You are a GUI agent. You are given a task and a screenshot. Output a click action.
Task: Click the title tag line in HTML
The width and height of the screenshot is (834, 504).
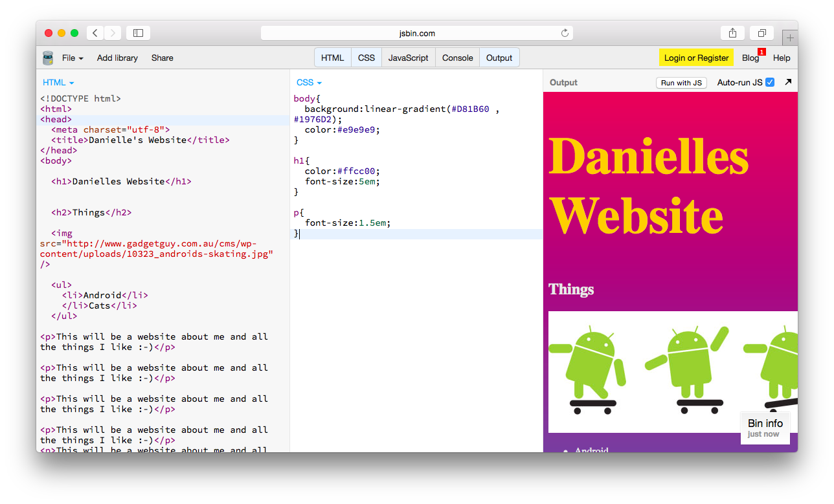coord(140,140)
